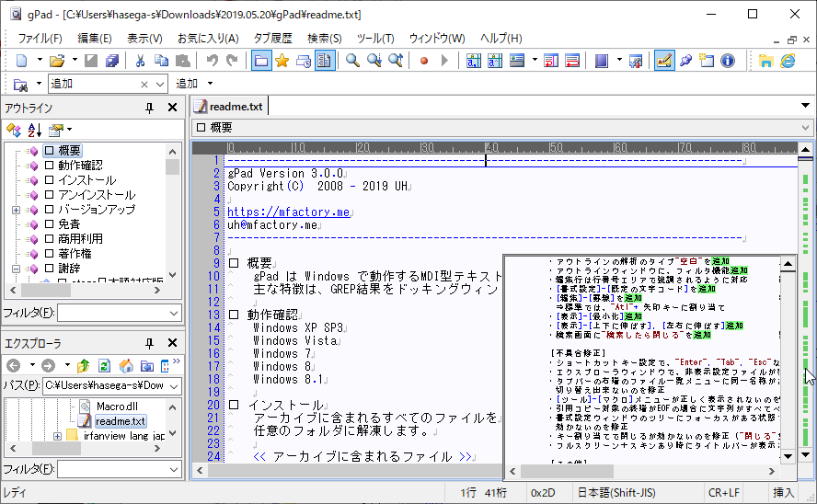Click the outline panel vertical scrollbar thumb

point(172,166)
